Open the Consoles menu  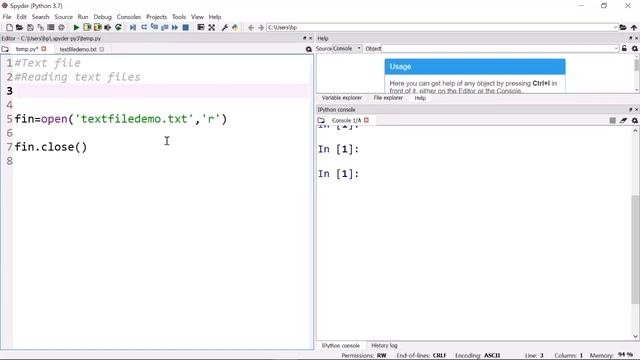click(129, 17)
